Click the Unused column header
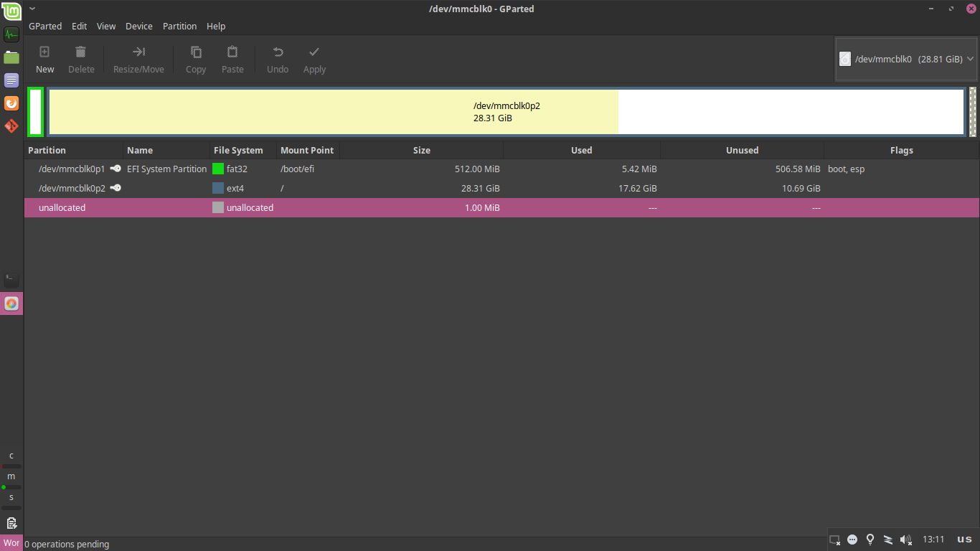The height and width of the screenshot is (551, 980). coord(742,150)
